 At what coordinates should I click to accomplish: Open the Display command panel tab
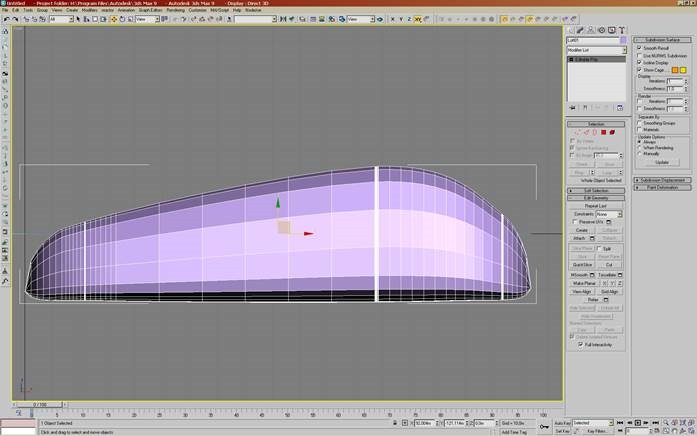(x=611, y=30)
